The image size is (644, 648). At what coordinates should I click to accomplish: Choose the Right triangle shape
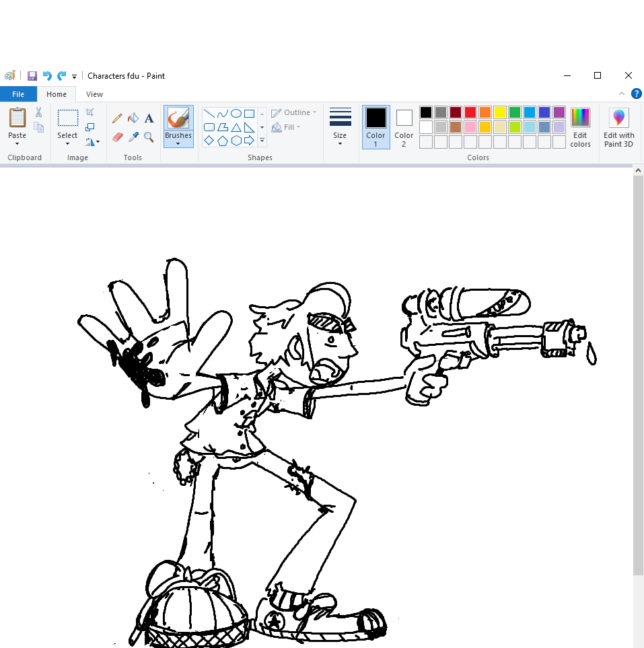(x=249, y=127)
